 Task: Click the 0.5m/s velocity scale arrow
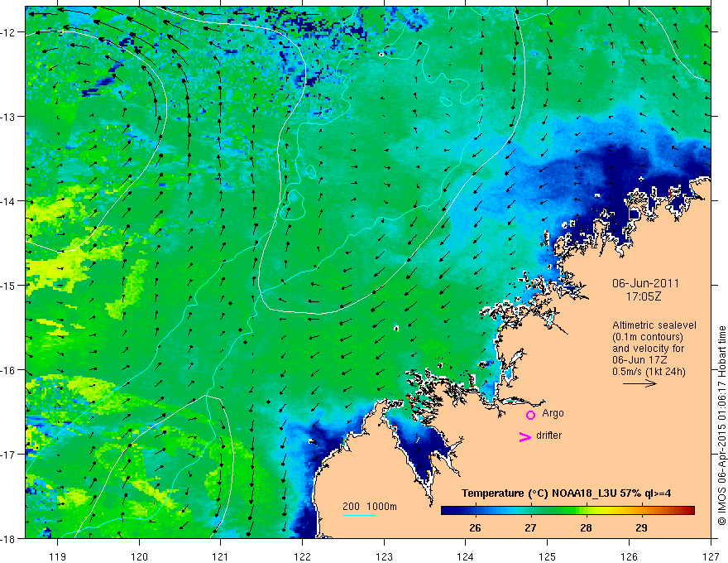639,383
